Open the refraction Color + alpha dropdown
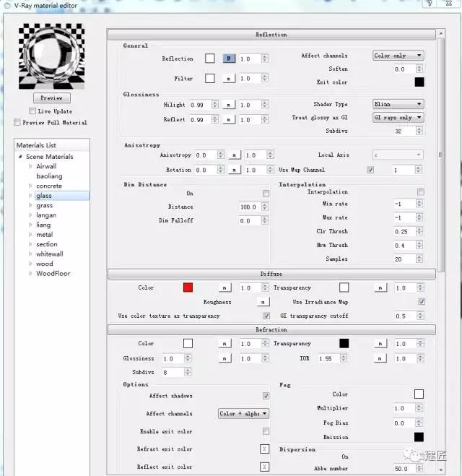 pyautogui.click(x=243, y=413)
